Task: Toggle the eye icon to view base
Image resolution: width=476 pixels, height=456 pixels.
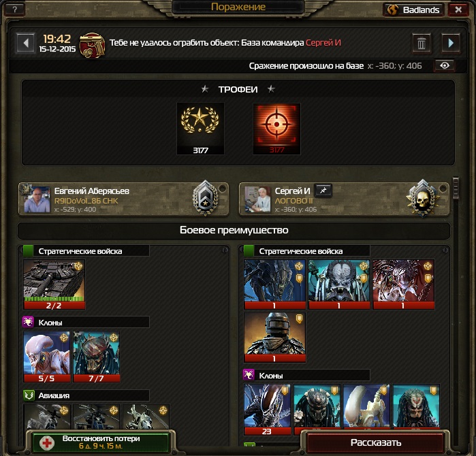Action: click(x=445, y=65)
